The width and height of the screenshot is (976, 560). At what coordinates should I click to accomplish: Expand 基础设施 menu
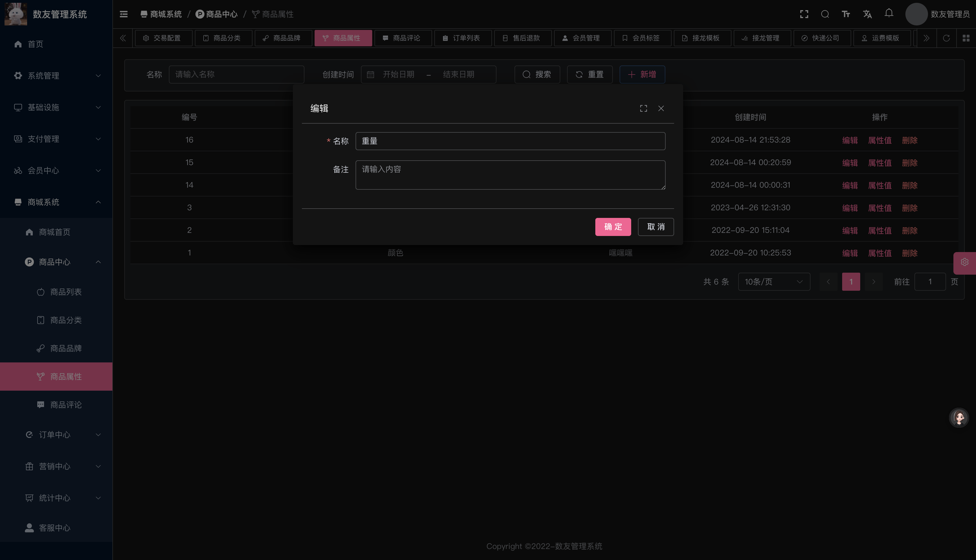click(56, 107)
